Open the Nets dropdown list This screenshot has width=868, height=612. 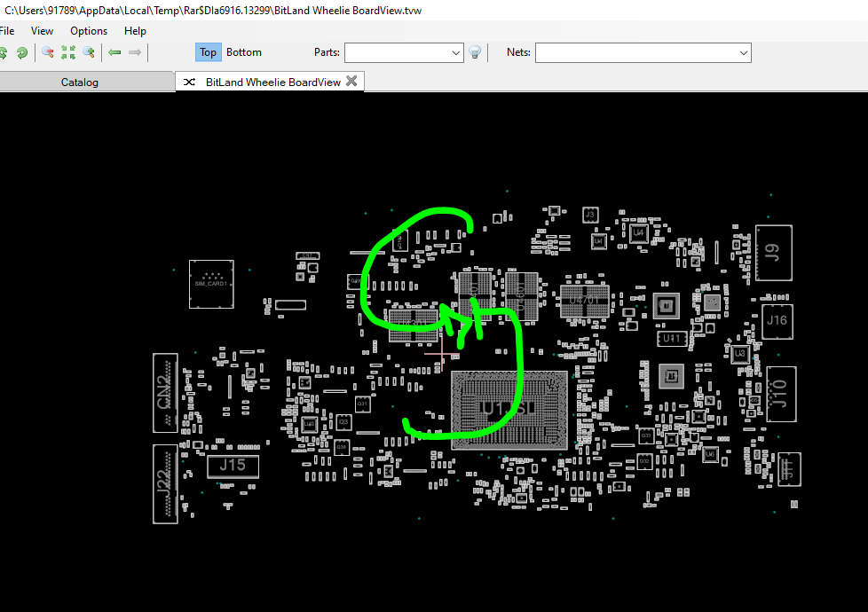click(x=743, y=53)
